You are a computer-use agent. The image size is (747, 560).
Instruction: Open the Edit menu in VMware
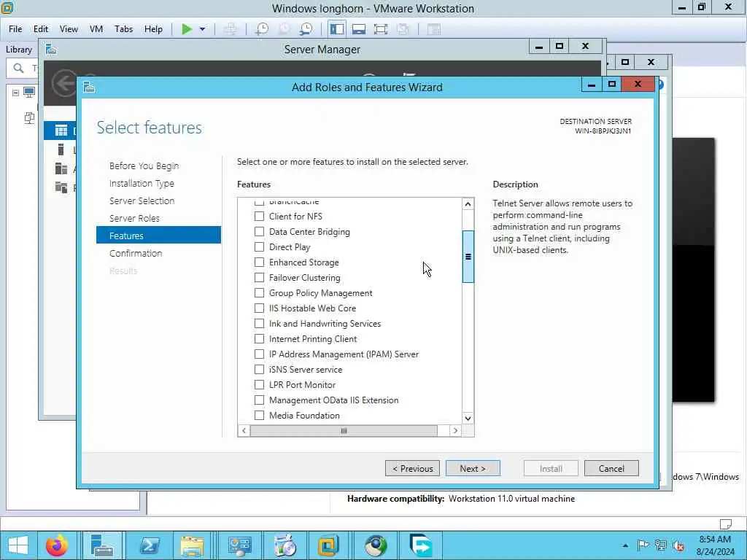point(41,29)
